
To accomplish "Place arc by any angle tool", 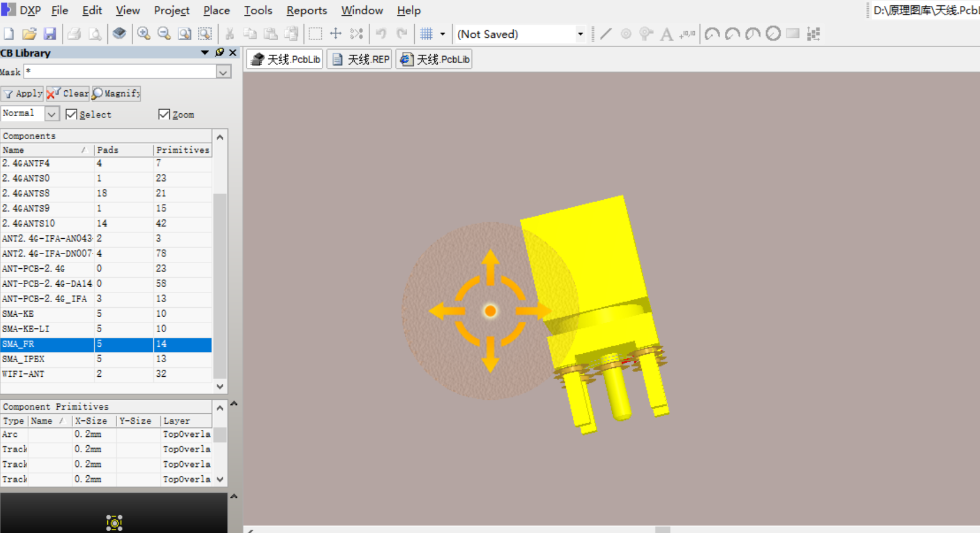I will 753,34.
